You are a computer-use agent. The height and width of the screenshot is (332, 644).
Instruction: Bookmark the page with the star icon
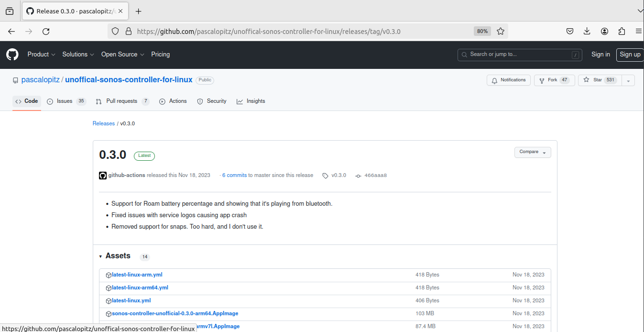coord(501,31)
